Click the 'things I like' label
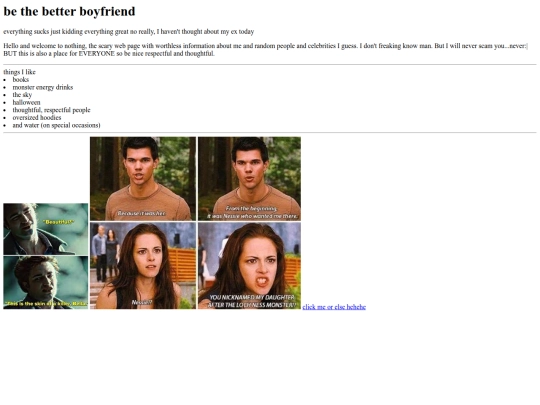 (x=19, y=72)
